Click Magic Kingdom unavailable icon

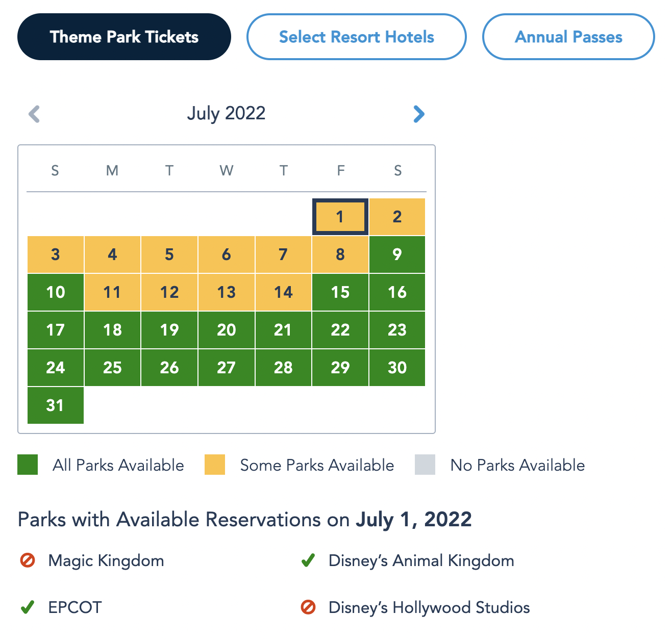click(28, 560)
